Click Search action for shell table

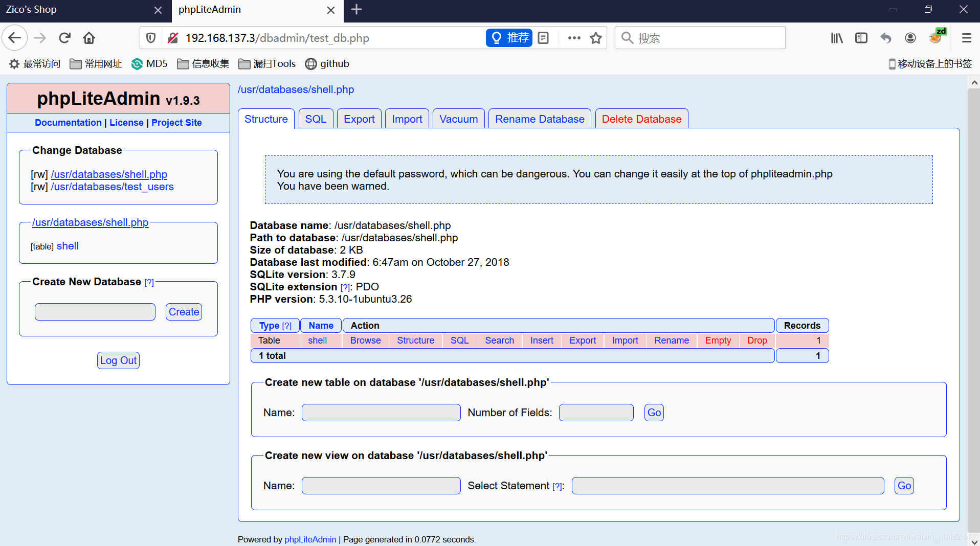coord(499,340)
